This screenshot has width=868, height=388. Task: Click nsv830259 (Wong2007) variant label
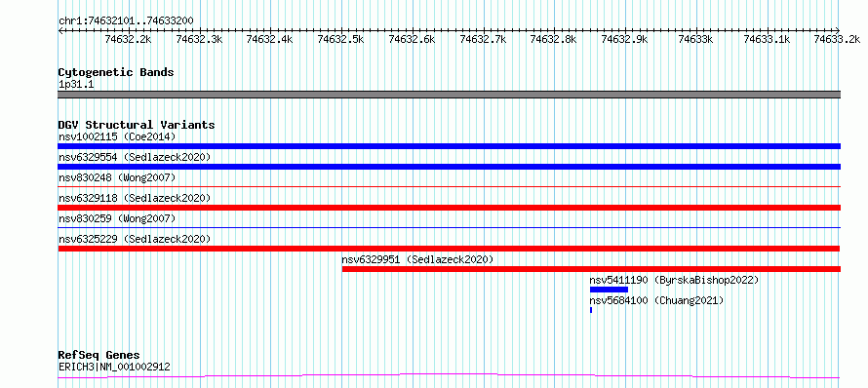(x=117, y=218)
